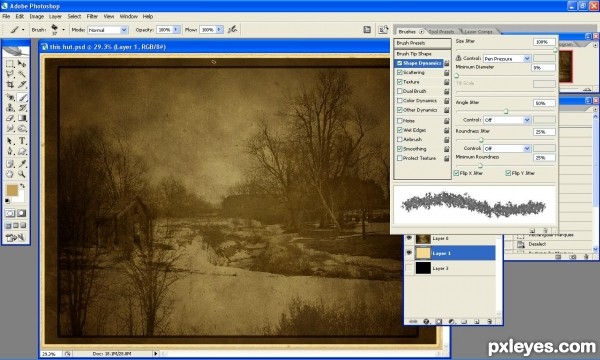Open the Filter menu
The image size is (600, 360).
92,16
